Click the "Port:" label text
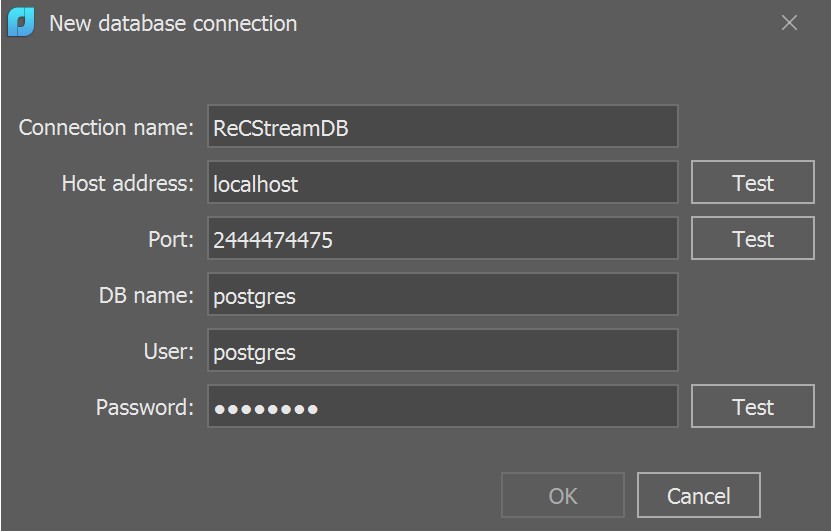 [169, 240]
